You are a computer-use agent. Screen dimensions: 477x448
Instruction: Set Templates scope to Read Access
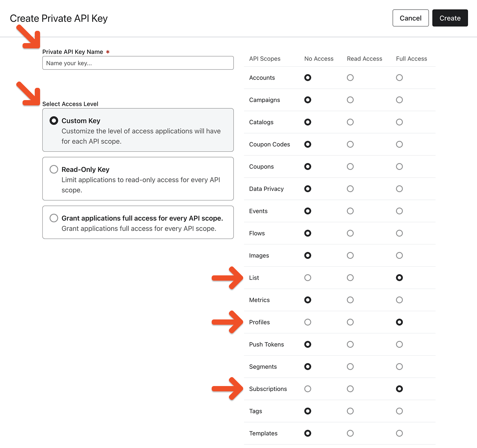tap(350, 433)
